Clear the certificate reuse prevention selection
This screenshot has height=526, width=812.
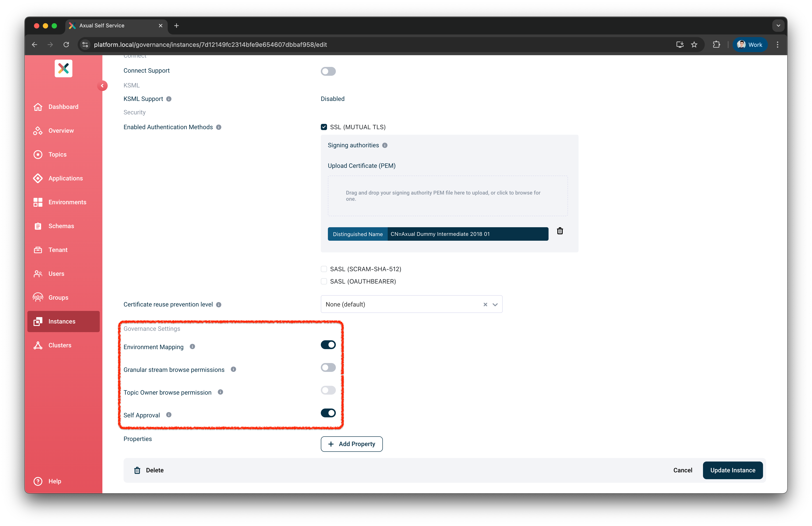tap(485, 305)
